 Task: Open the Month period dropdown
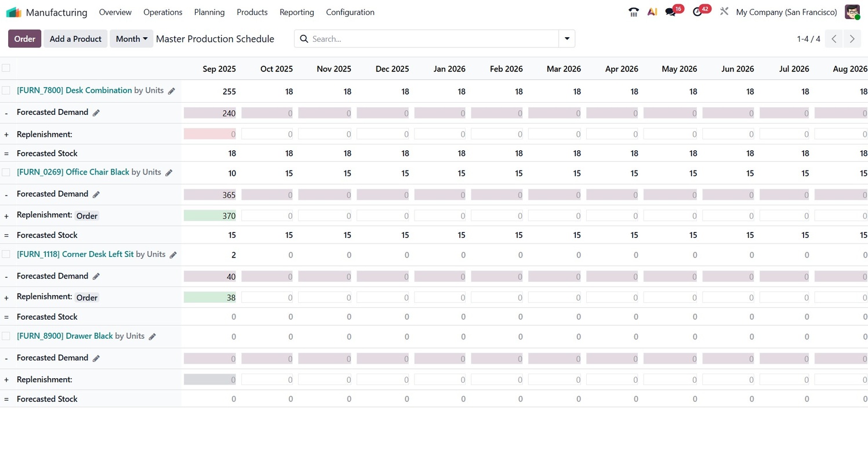pyautogui.click(x=132, y=39)
